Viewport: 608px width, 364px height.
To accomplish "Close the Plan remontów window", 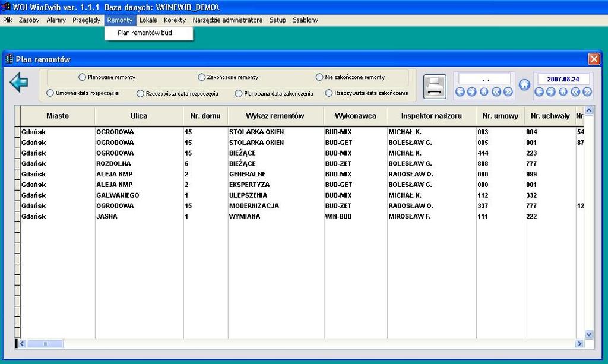I will (x=594, y=59).
